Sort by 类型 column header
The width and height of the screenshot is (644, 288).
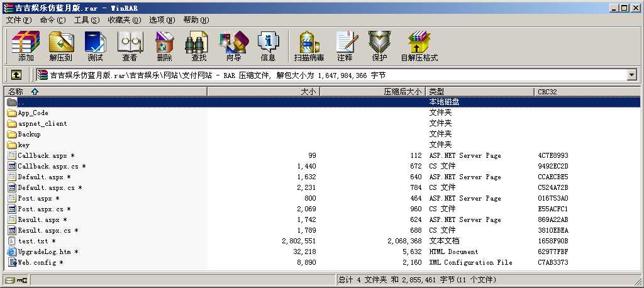(x=480, y=92)
